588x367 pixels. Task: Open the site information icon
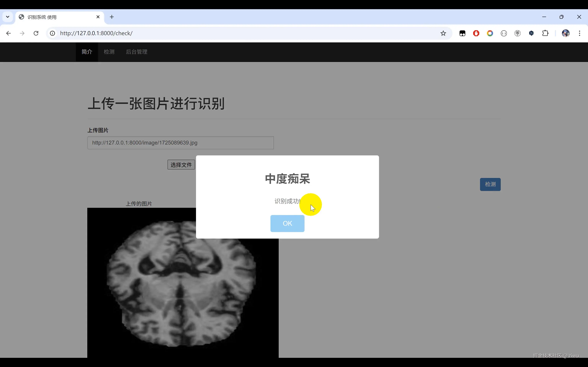point(52,33)
